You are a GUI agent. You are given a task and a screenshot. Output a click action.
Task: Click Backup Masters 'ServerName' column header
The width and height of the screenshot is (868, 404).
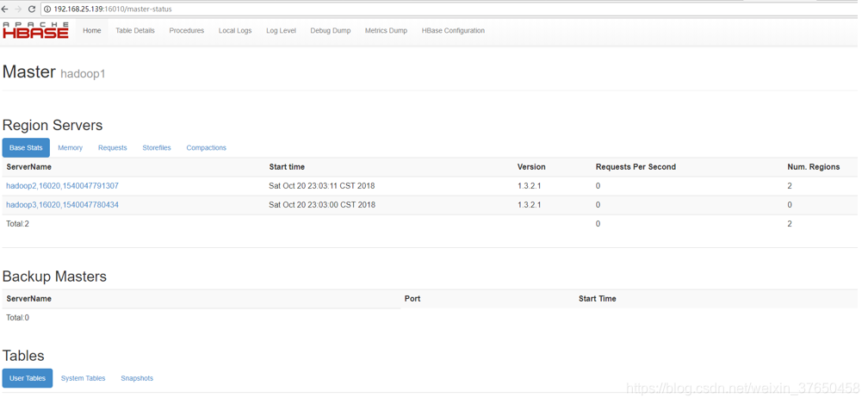(x=28, y=298)
